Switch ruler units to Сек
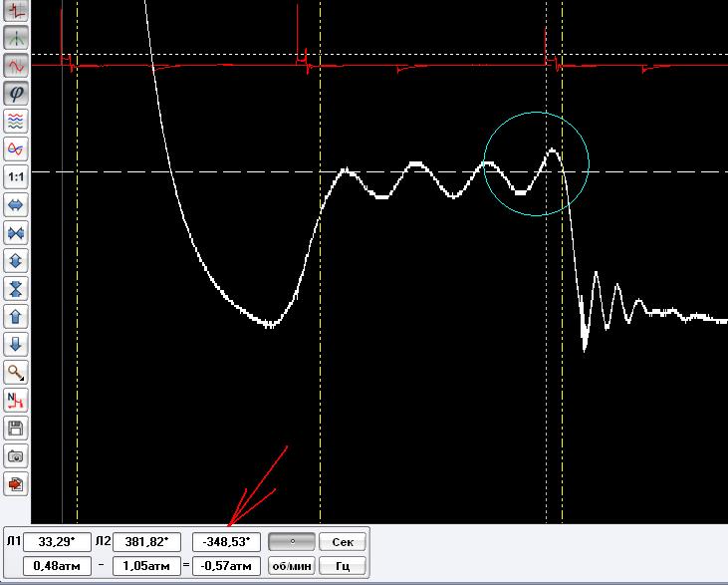This screenshot has height=585, width=728. [343, 541]
